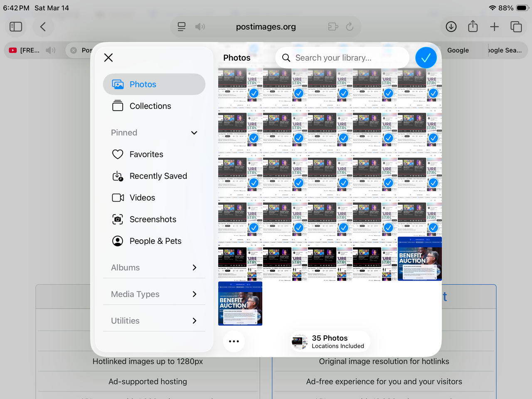532x399 pixels.
Task: Click the Screenshots camera-frame icon
Action: [118, 219]
